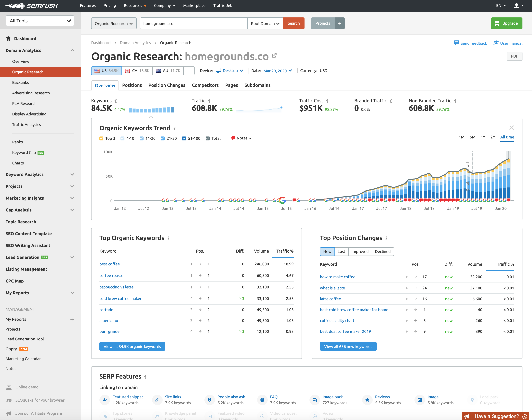Click the plus icon next to Projects button

pyautogui.click(x=340, y=23)
